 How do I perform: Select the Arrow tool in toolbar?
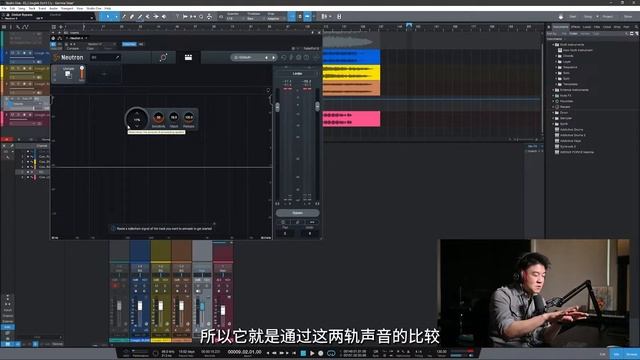(x=107, y=16)
